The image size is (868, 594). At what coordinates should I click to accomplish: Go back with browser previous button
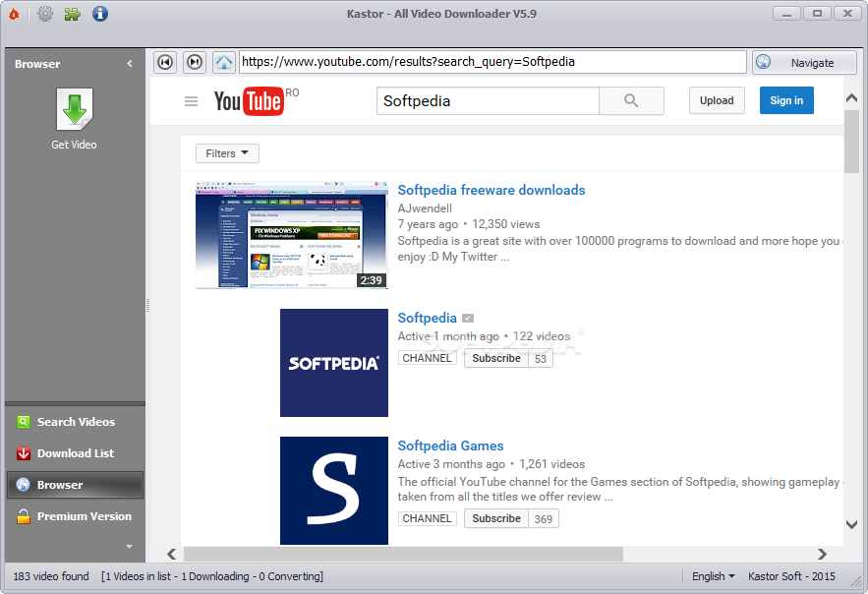coord(165,62)
